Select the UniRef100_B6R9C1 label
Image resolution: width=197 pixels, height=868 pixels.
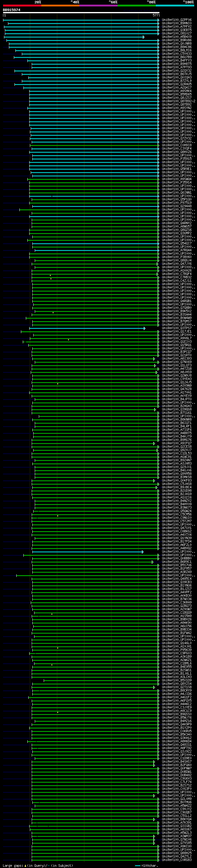pyautogui.click(x=177, y=562)
